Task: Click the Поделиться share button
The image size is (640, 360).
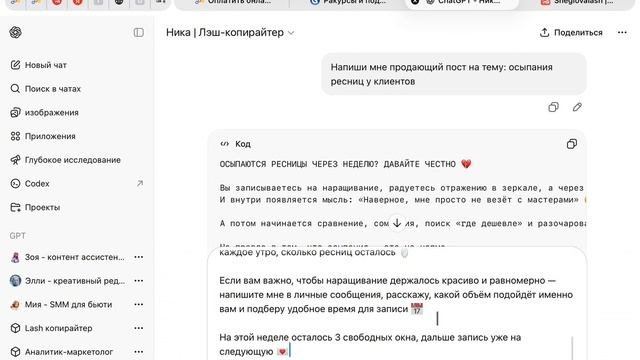Action: click(571, 32)
